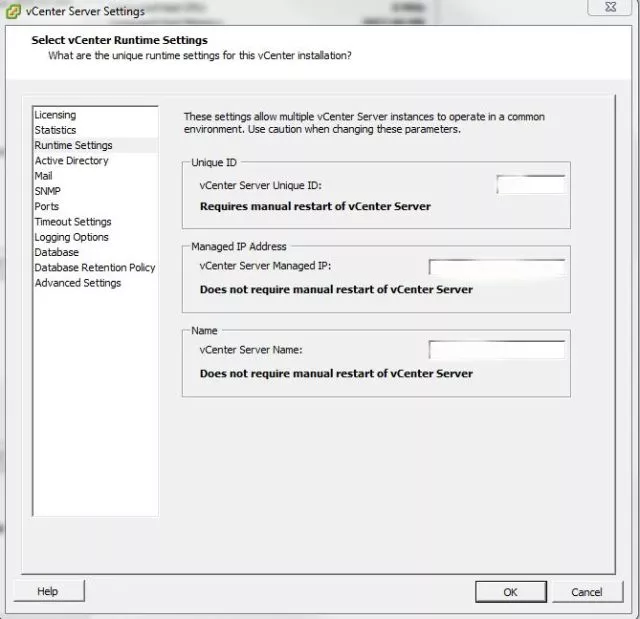Choose Timeout Settings from the list
This screenshot has height=619, width=640.
point(96,222)
